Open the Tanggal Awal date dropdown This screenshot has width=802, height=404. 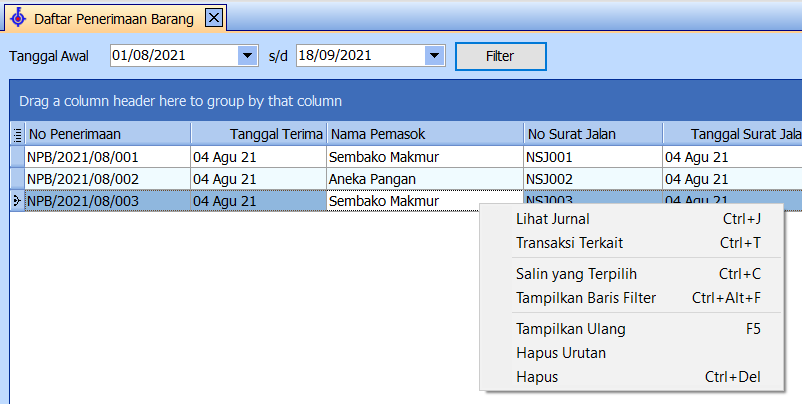249,56
